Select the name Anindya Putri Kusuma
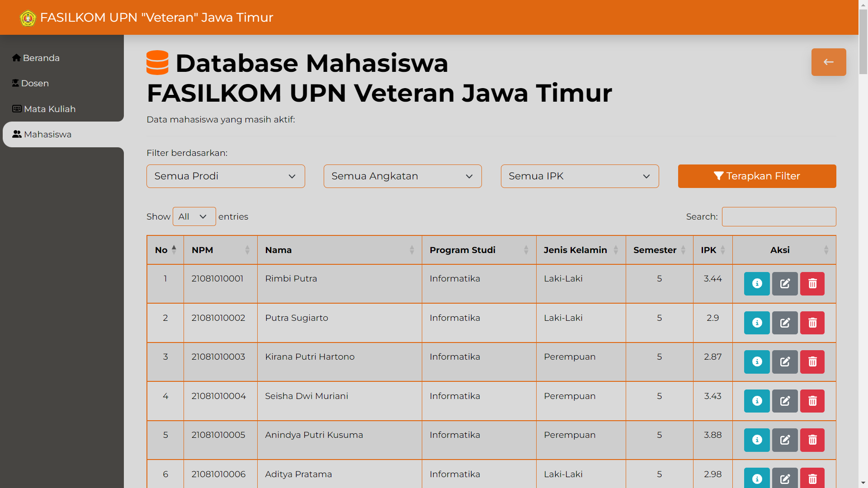Image resolution: width=868 pixels, height=488 pixels. coord(314,435)
